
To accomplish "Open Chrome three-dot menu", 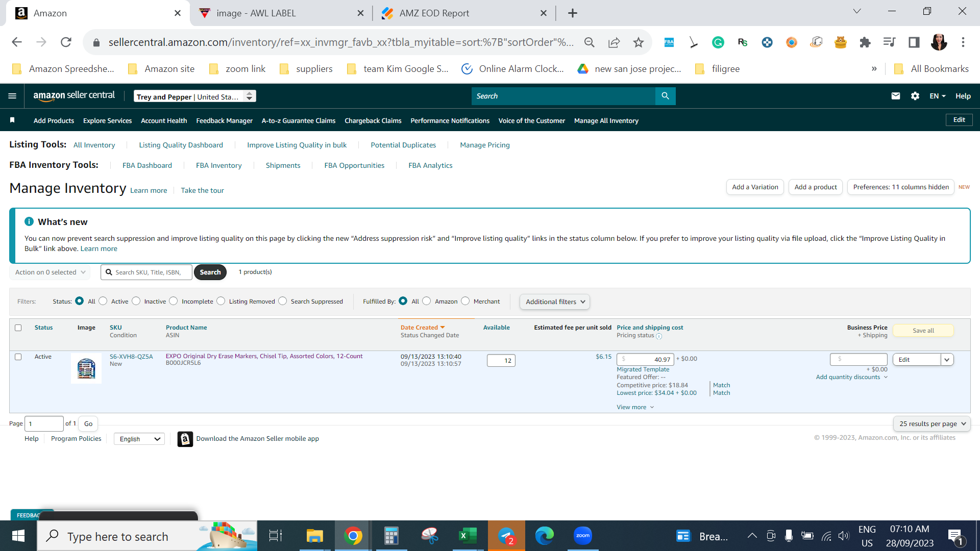I will [963, 42].
